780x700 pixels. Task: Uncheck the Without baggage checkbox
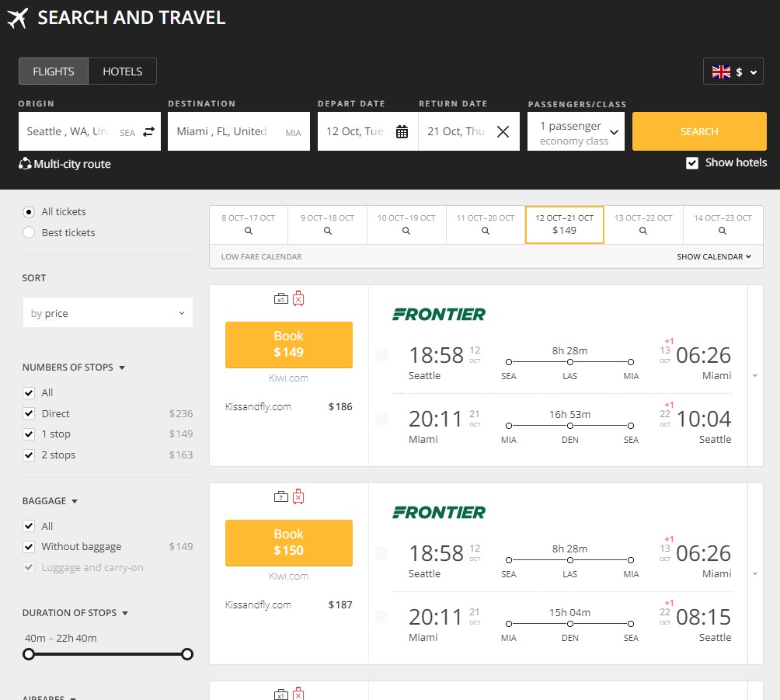29,546
